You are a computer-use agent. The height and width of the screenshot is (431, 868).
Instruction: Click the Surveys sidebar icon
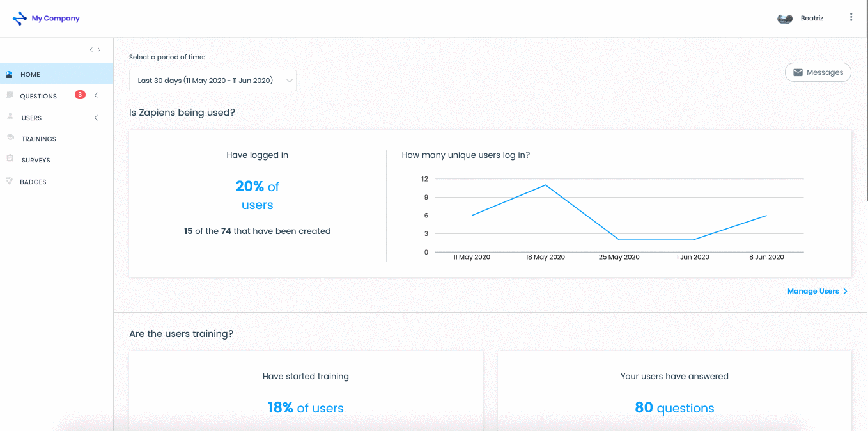coord(10,159)
